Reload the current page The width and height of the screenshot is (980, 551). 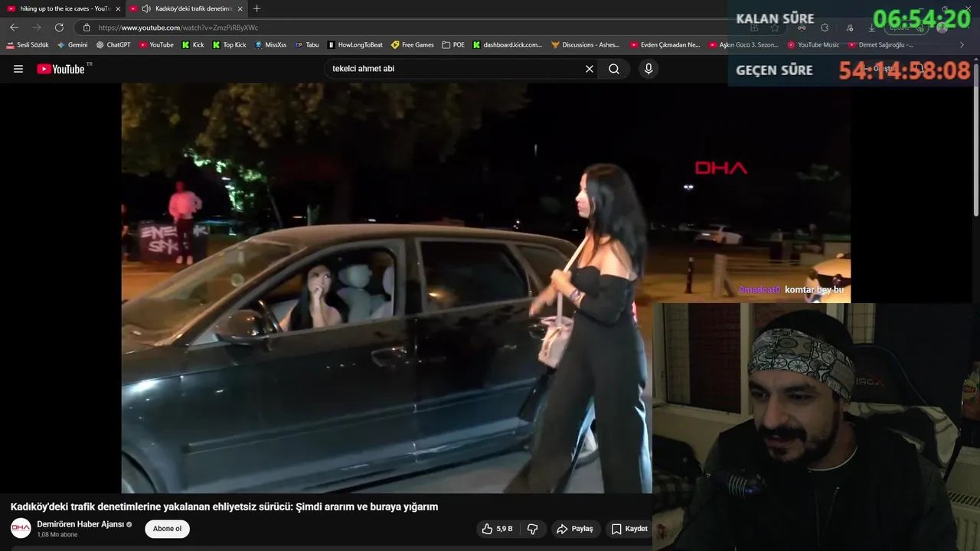[59, 28]
